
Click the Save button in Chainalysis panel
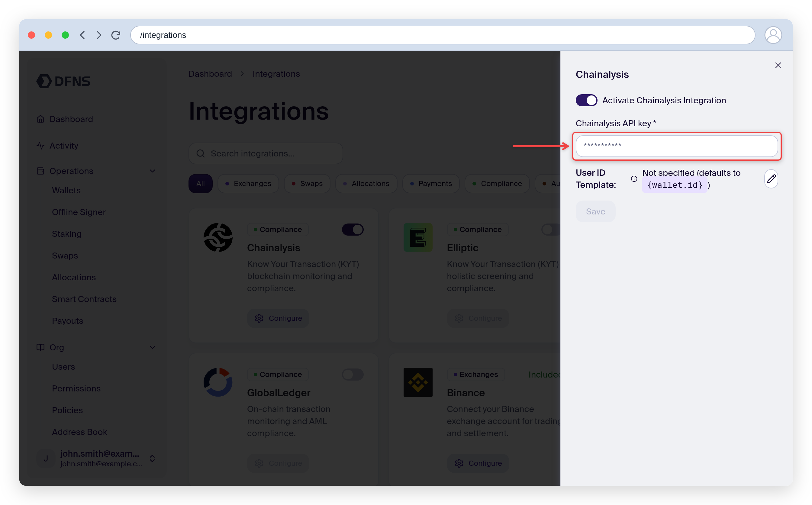(x=595, y=211)
